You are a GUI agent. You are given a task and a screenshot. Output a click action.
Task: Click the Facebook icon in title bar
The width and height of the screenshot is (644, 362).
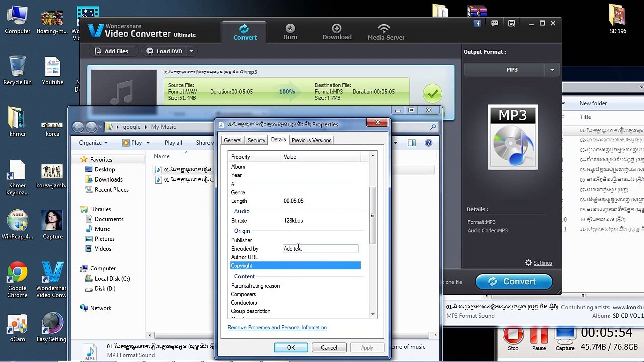pyautogui.click(x=477, y=23)
